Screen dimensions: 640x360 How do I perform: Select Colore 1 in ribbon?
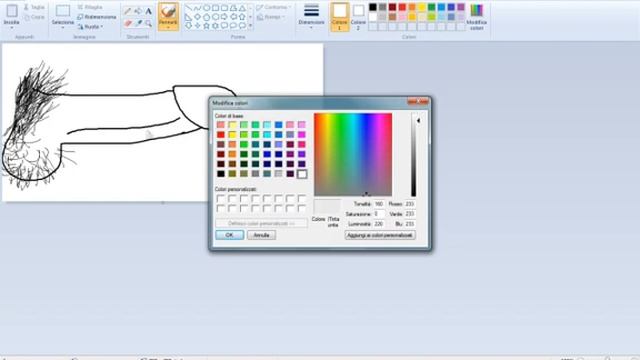340,17
